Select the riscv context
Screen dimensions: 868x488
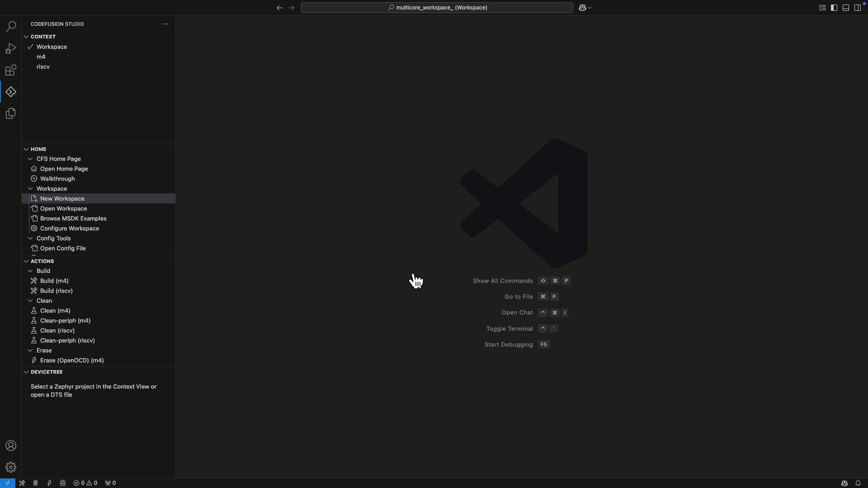pyautogui.click(x=43, y=67)
